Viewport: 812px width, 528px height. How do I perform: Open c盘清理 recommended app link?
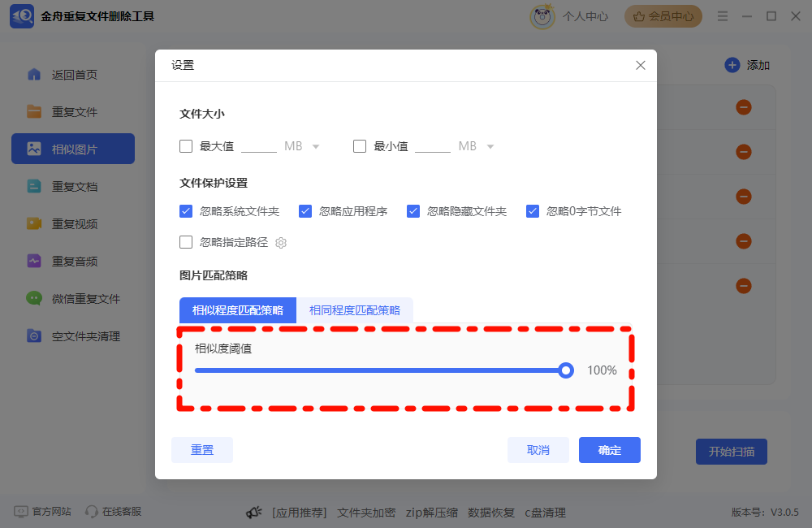click(546, 513)
